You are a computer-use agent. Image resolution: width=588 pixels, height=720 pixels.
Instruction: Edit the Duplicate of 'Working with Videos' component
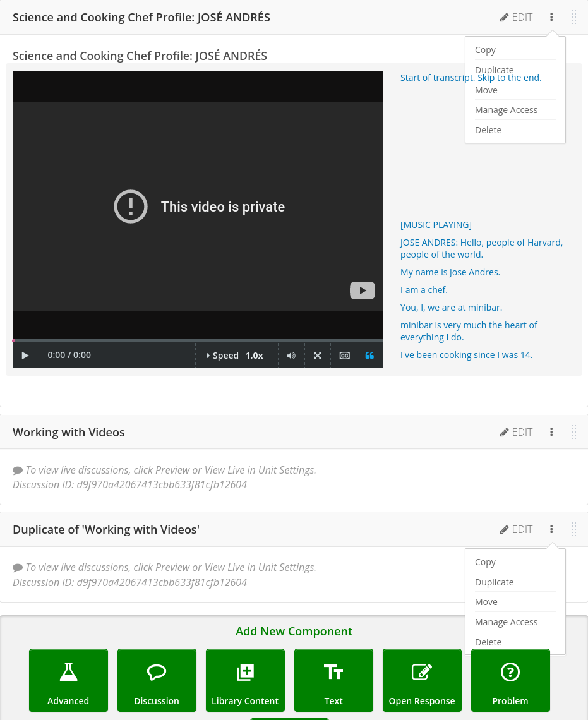tap(517, 529)
